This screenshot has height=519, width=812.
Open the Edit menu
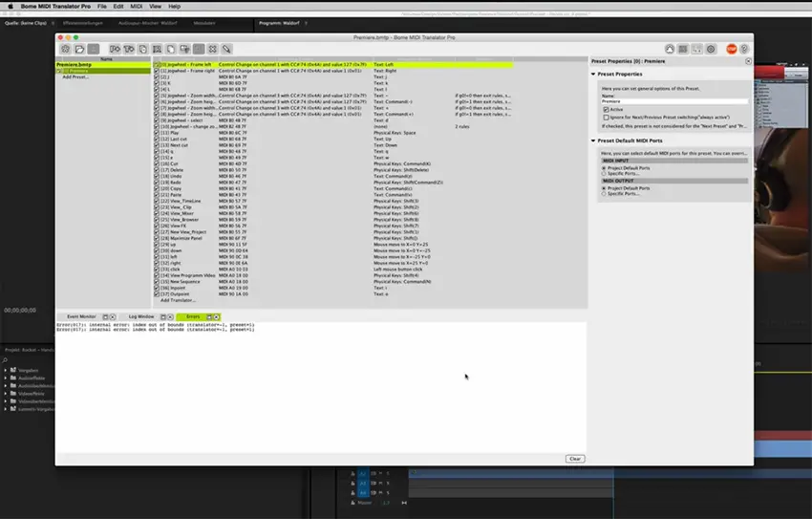(x=118, y=7)
